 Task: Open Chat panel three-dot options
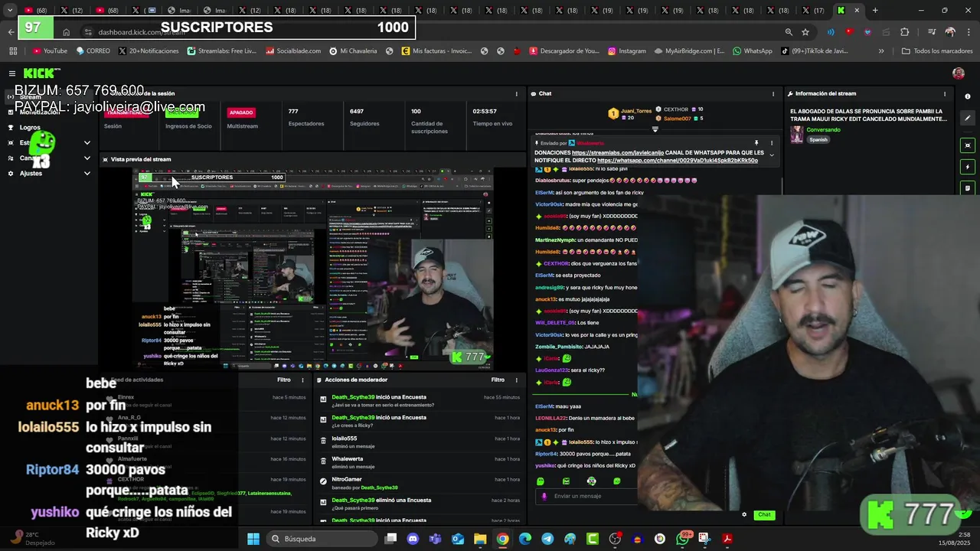pyautogui.click(x=773, y=94)
